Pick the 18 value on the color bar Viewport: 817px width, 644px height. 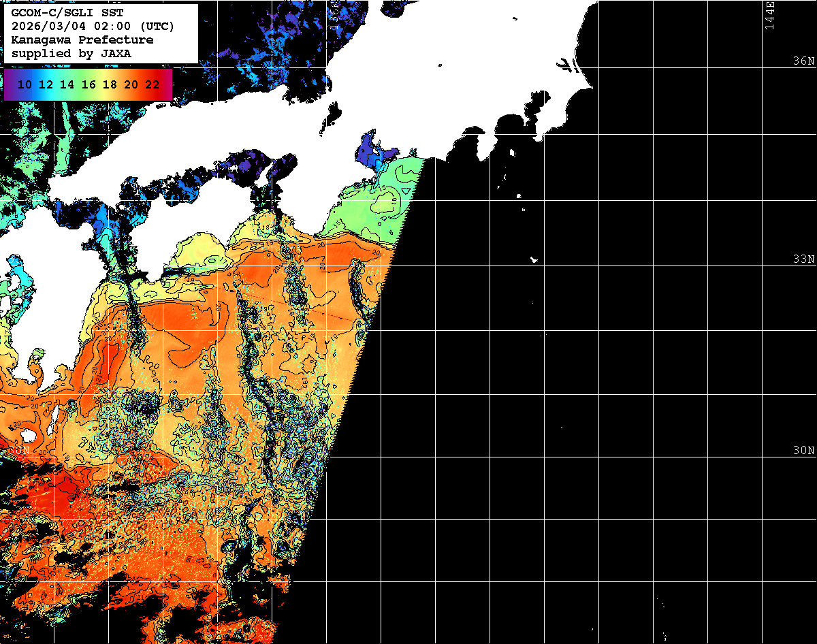click(x=110, y=84)
